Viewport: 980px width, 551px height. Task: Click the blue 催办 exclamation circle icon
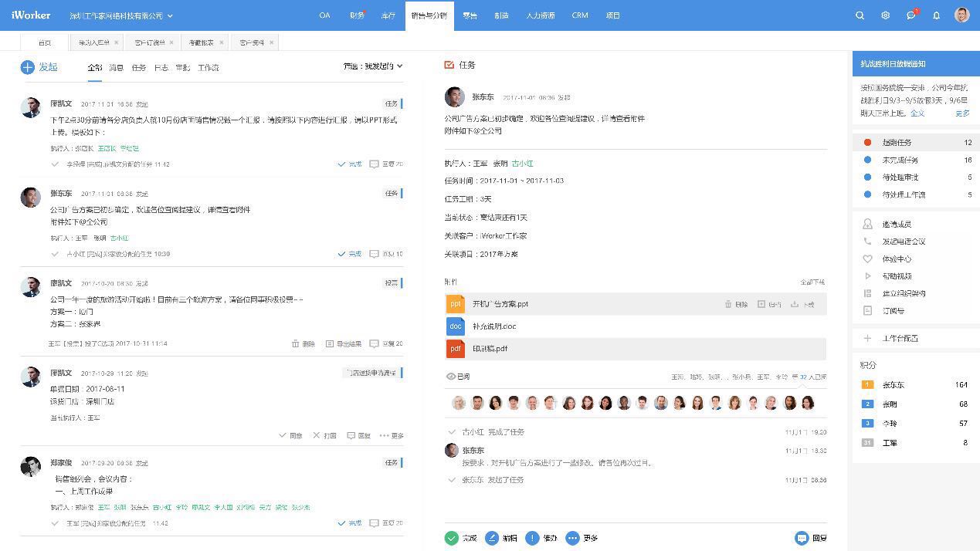(x=532, y=538)
